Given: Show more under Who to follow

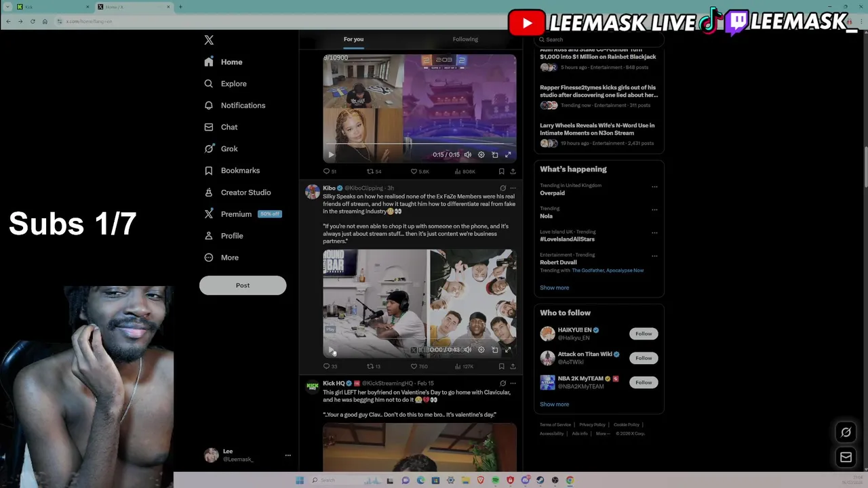Looking at the screenshot, I should [x=554, y=404].
